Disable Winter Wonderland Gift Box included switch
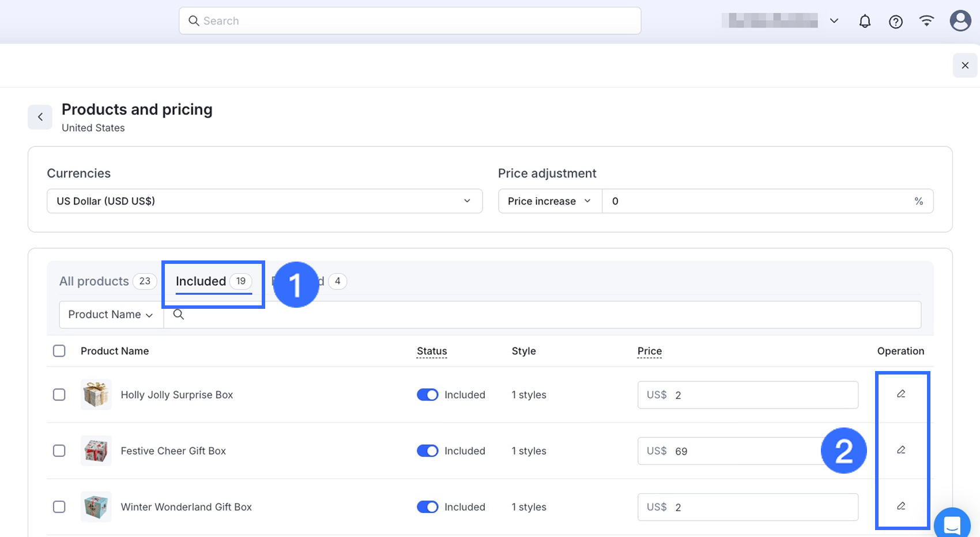 [427, 507]
